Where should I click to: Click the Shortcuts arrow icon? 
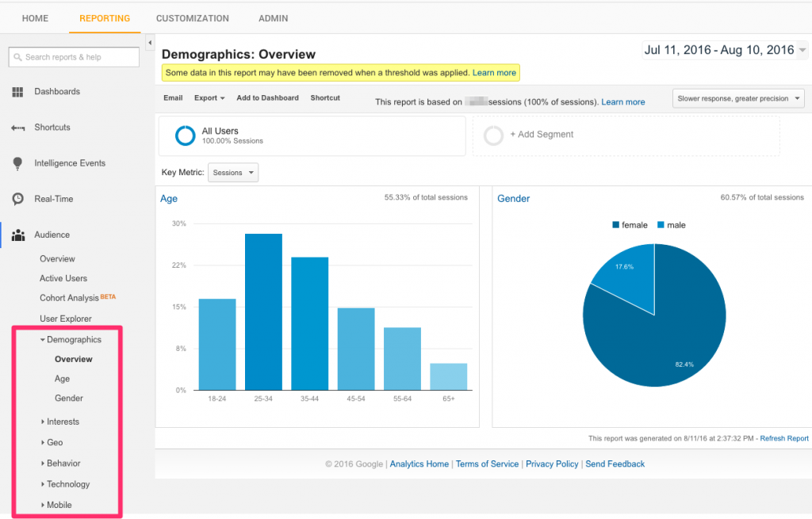point(18,128)
